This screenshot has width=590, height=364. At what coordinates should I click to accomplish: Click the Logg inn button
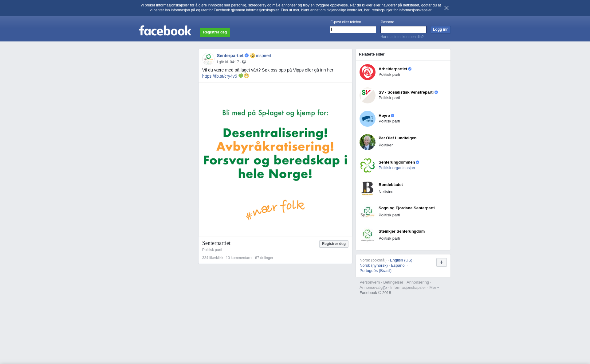tap(441, 30)
